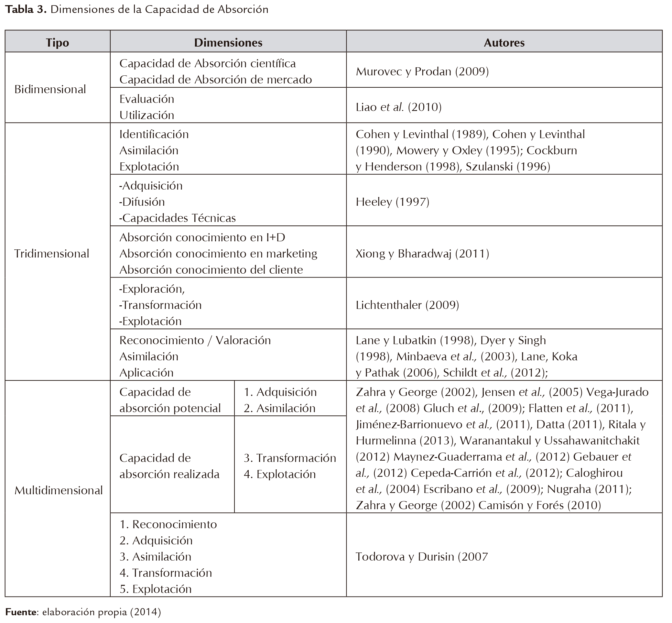The height and width of the screenshot is (623, 672).
Task: Click the 'Heeley (1997)' author cell
Action: (x=392, y=202)
